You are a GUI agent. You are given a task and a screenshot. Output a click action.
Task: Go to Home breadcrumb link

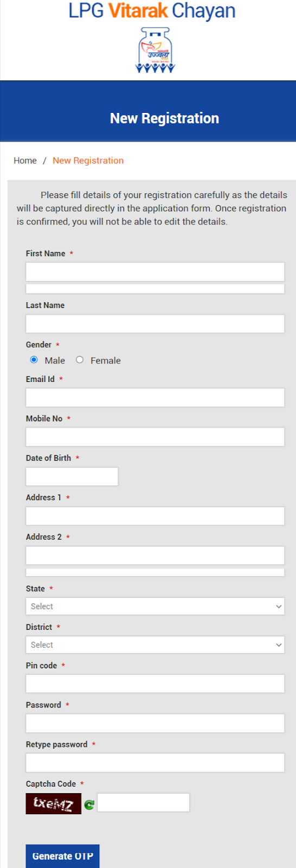[25, 161]
